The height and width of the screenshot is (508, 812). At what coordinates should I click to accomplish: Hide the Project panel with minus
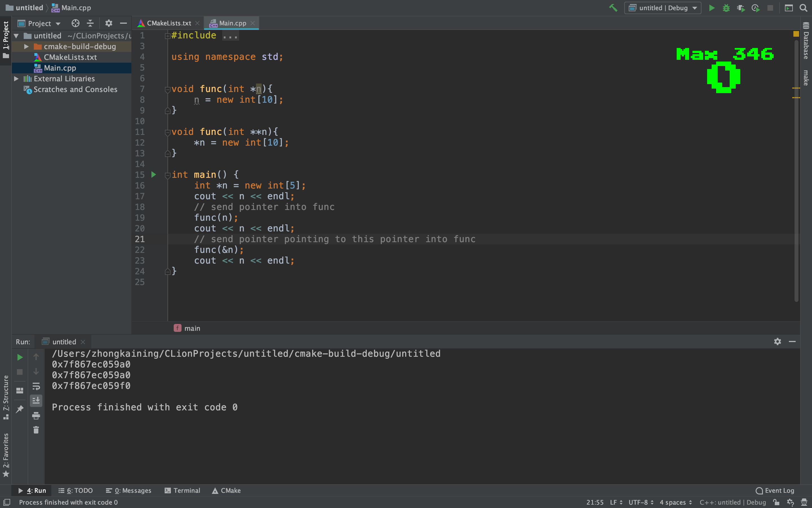(123, 23)
